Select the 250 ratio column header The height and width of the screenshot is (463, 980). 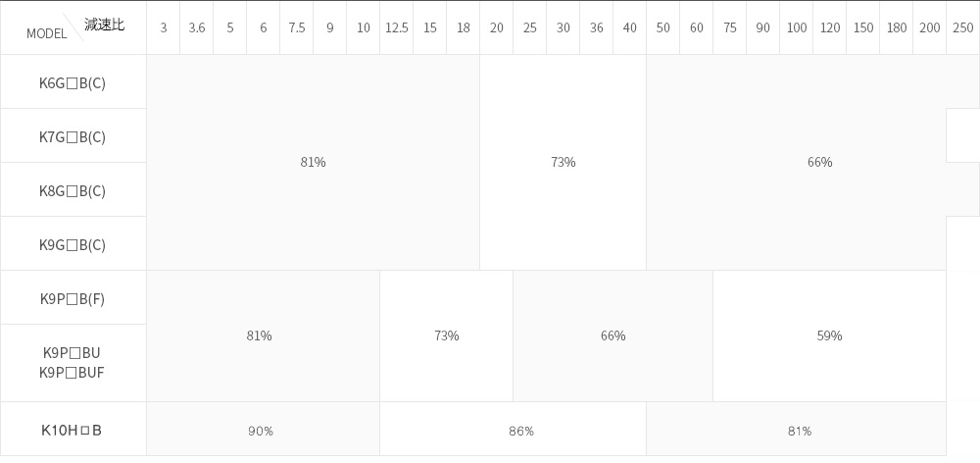(963, 27)
